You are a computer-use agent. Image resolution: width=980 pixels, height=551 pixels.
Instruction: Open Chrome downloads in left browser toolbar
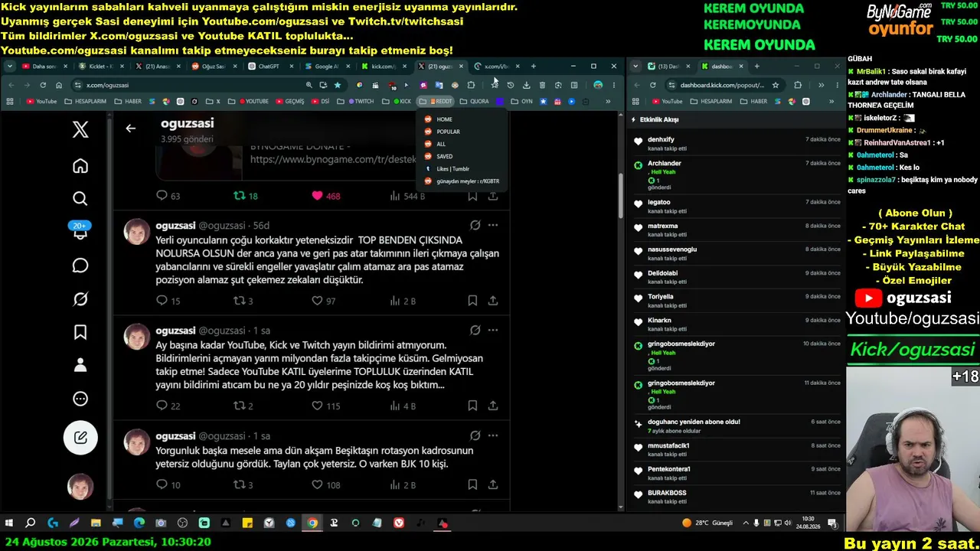point(526,85)
